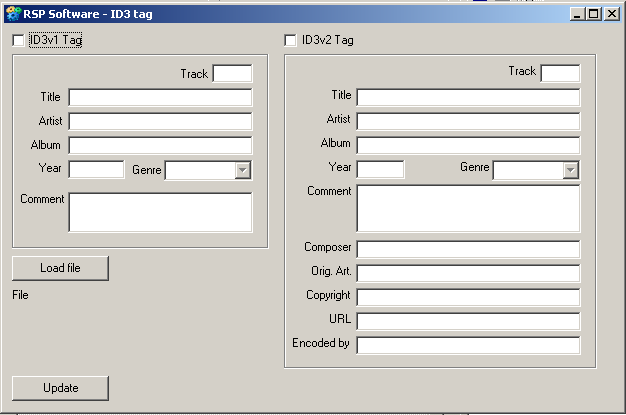Focus the ID3v1 Year field
This screenshot has height=415, width=626.
coord(96,169)
